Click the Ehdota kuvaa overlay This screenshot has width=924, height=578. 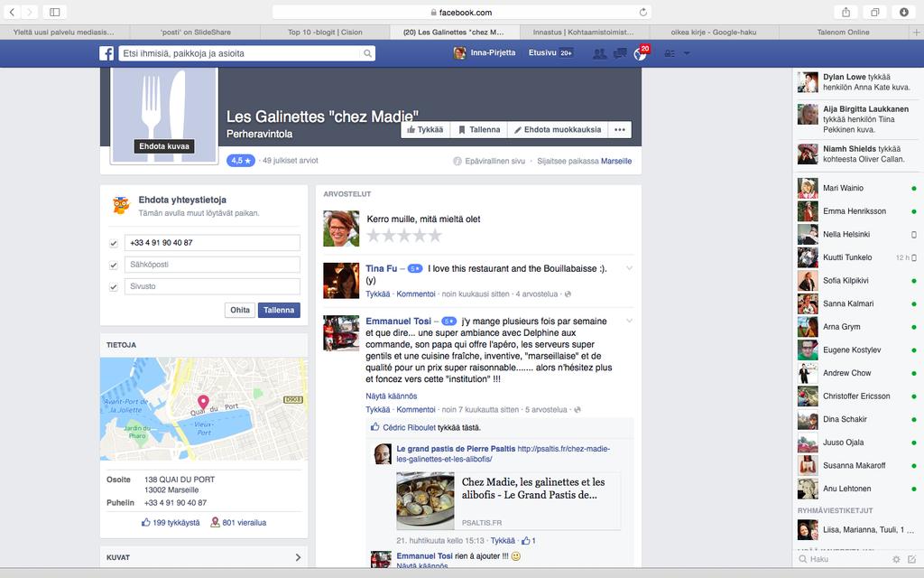coord(164,146)
